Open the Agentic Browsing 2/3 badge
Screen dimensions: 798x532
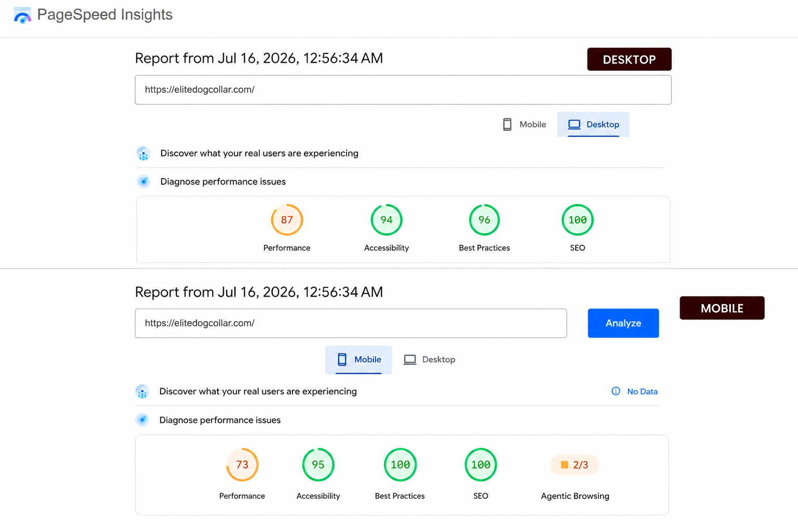pyautogui.click(x=575, y=464)
